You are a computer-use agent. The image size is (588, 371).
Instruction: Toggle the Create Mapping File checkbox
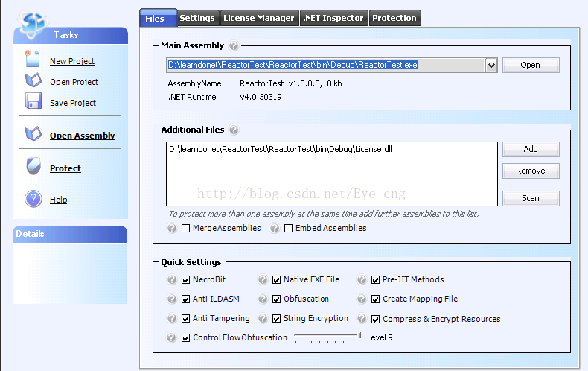[375, 299]
